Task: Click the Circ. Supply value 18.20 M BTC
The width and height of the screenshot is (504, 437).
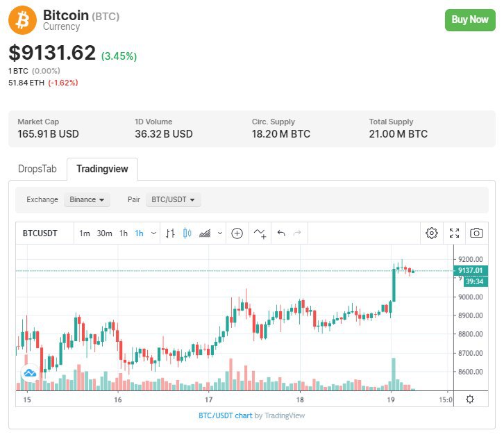Action: [x=281, y=134]
